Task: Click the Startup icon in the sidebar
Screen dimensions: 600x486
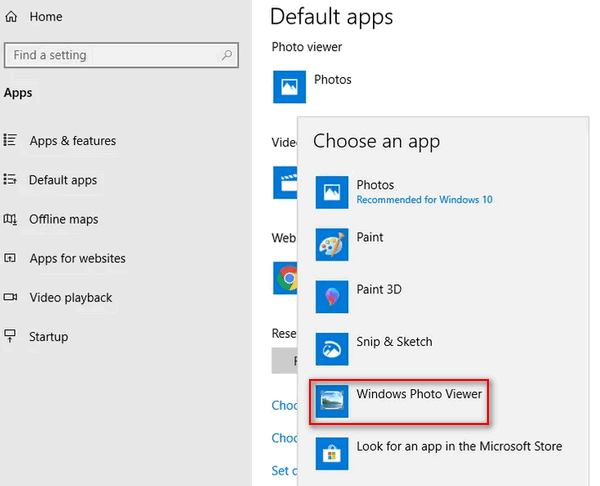Action: (x=10, y=336)
